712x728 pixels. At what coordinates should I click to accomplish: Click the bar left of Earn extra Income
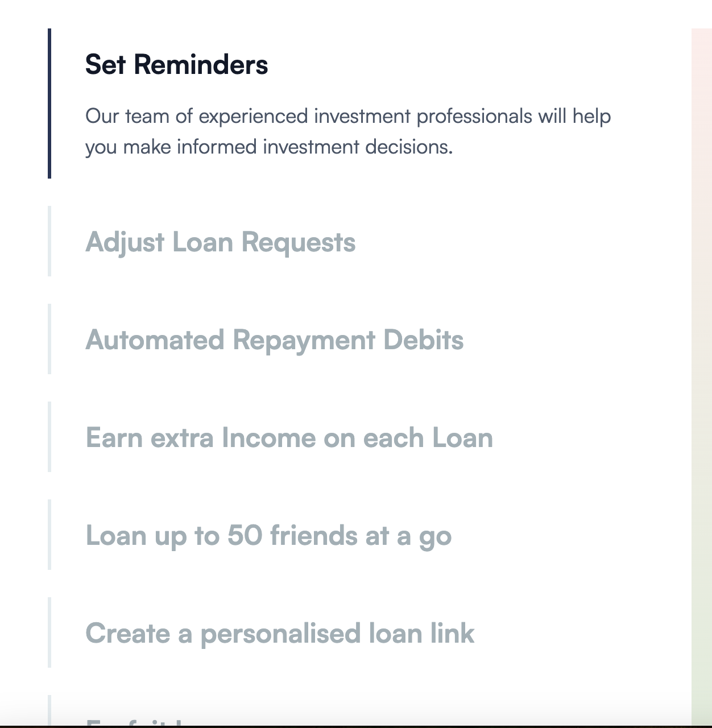[x=49, y=437]
